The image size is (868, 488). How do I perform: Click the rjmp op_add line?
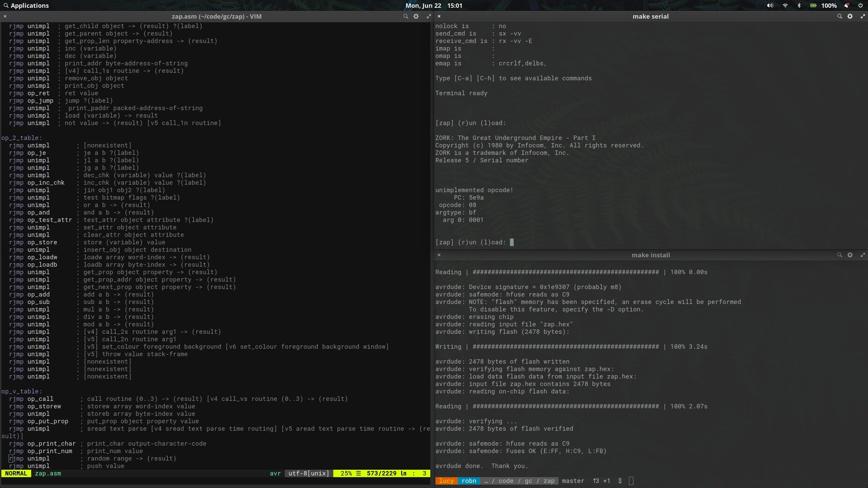coord(81,294)
